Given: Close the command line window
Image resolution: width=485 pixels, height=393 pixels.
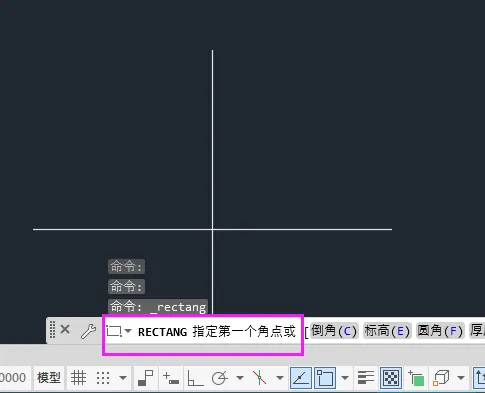Looking at the screenshot, I should [65, 330].
